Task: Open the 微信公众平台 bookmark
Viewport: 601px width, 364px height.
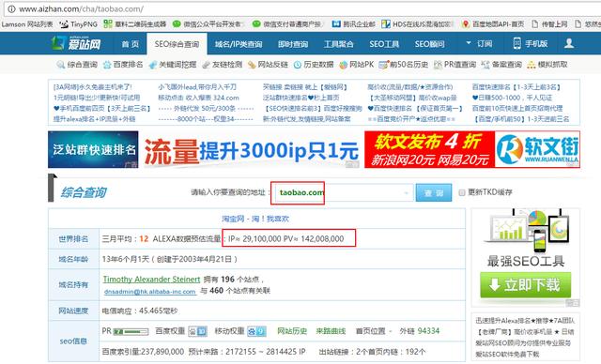Action: point(208,24)
